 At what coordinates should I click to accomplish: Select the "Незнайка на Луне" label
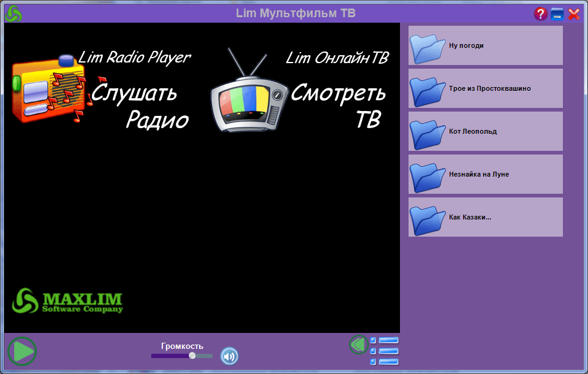click(479, 174)
